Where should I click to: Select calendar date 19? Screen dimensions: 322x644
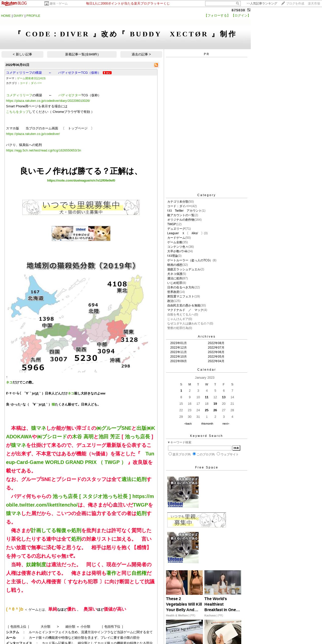[215, 404]
